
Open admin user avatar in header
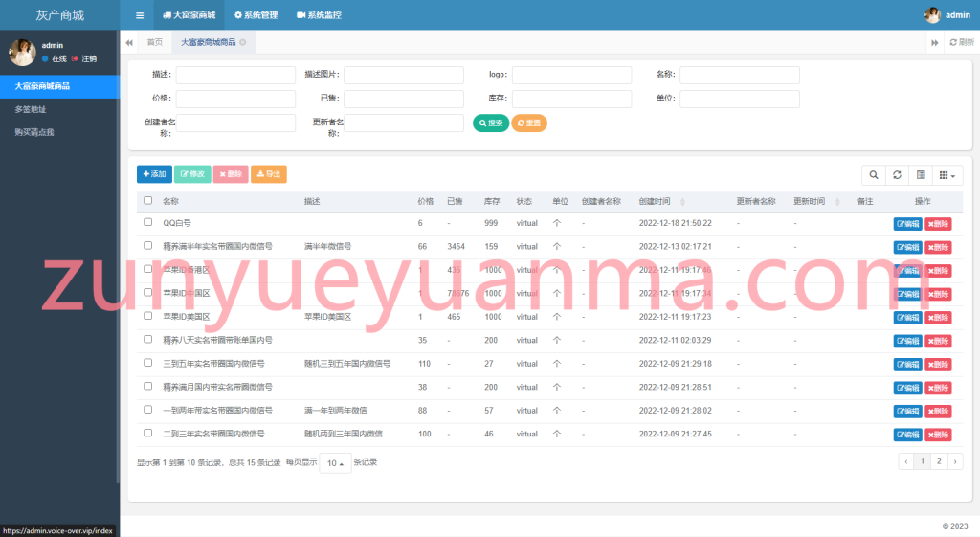click(x=932, y=15)
